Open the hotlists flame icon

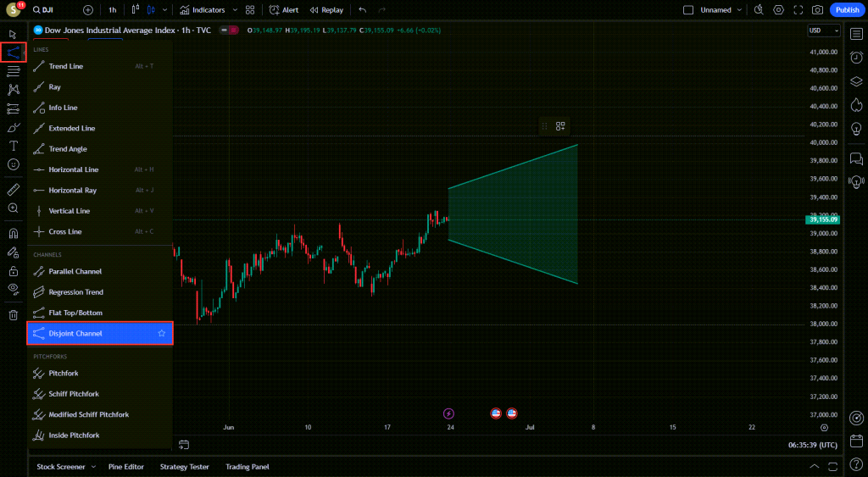pyautogui.click(x=856, y=105)
